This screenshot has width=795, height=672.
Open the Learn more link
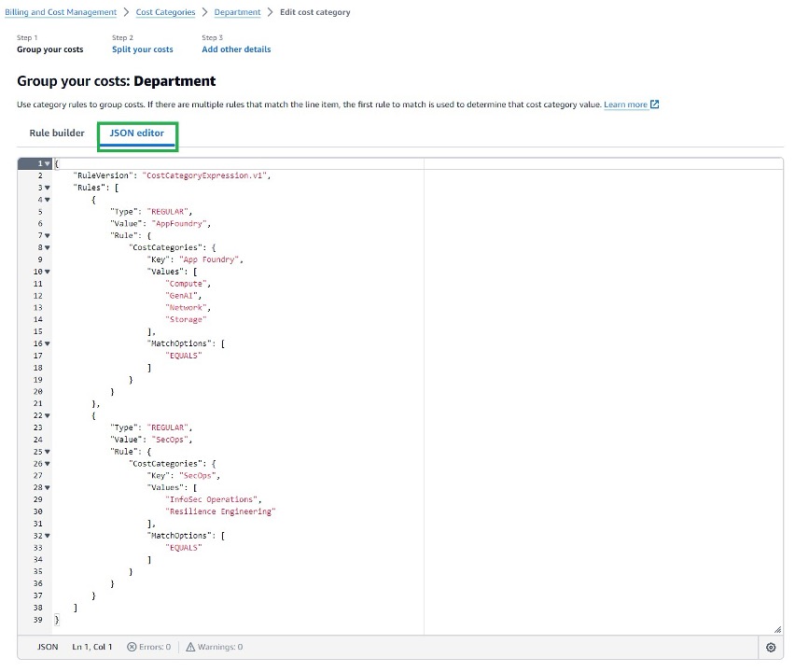pyautogui.click(x=625, y=104)
